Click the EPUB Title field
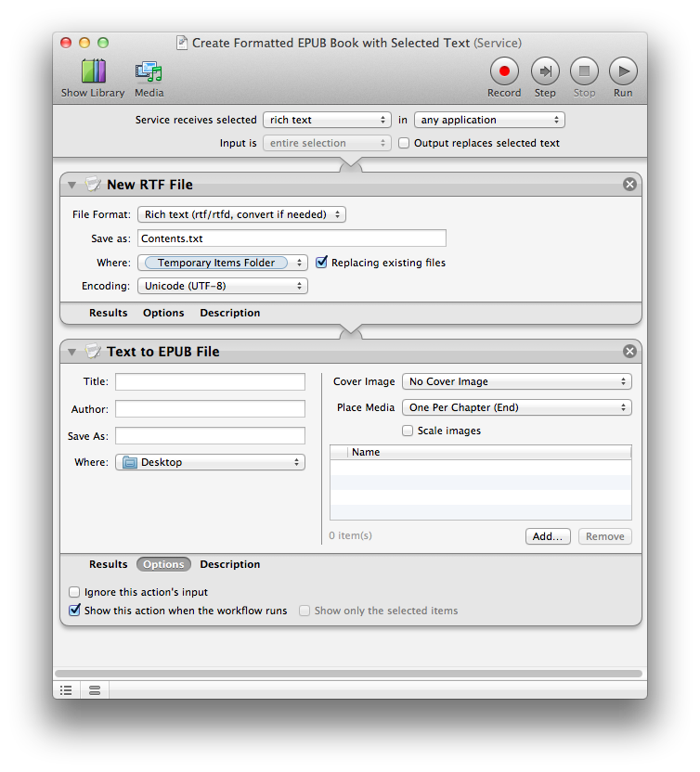700x772 pixels. tap(211, 381)
